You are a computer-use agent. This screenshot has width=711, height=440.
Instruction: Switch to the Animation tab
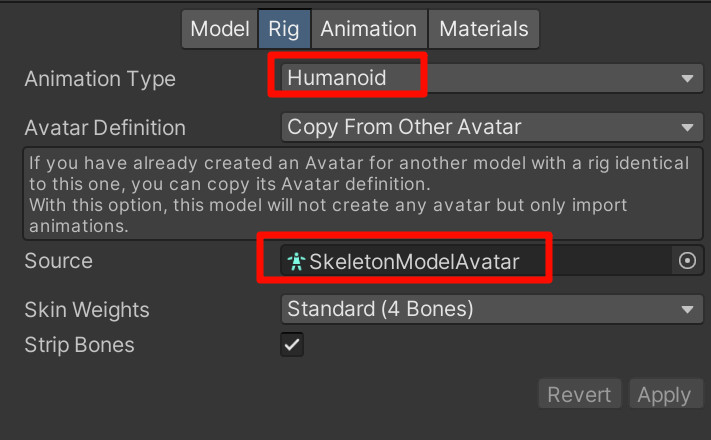click(369, 29)
